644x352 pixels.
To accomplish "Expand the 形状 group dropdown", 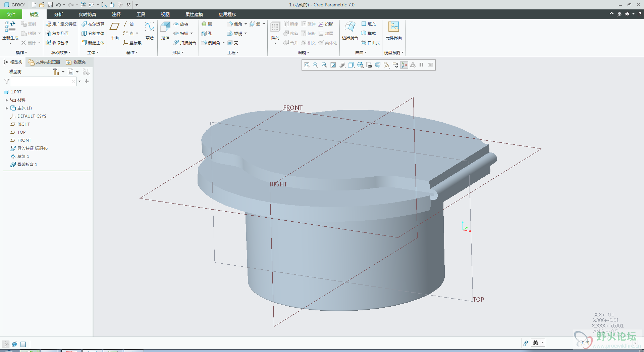I will [x=178, y=52].
